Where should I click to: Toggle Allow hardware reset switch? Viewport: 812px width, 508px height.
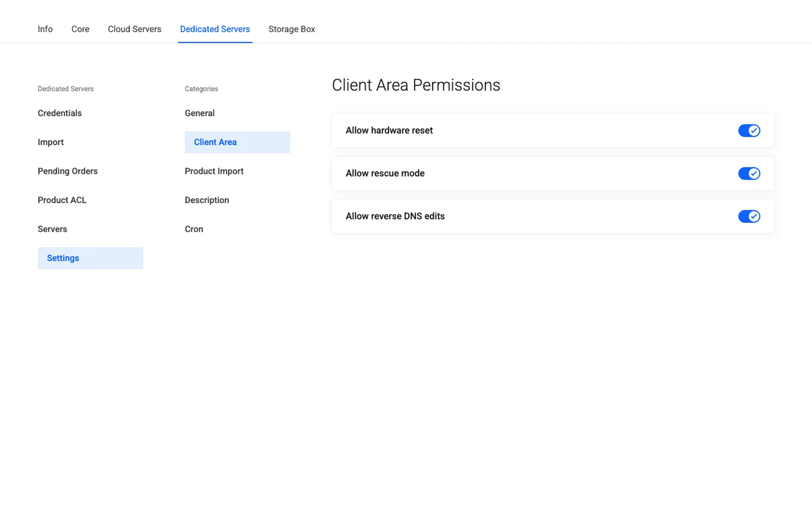point(749,131)
